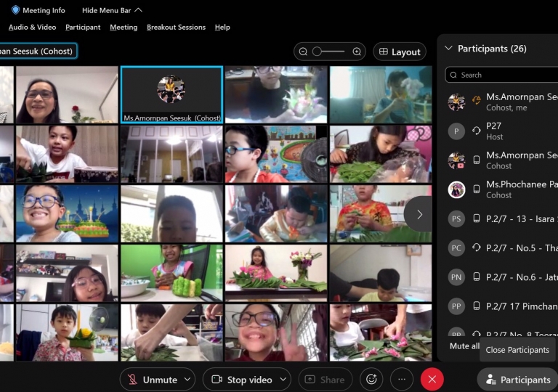Toggle the Participants panel button
The image size is (558, 392).
[518, 380]
